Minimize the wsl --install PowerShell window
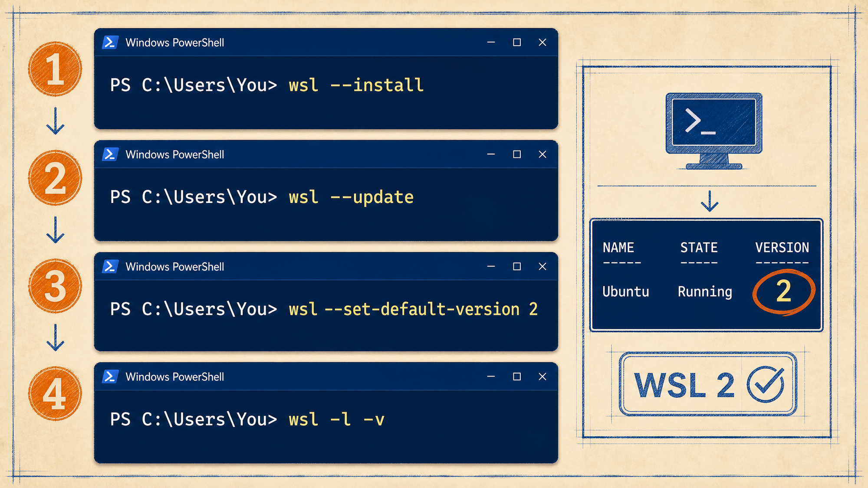Image resolution: width=868 pixels, height=488 pixels. point(491,43)
